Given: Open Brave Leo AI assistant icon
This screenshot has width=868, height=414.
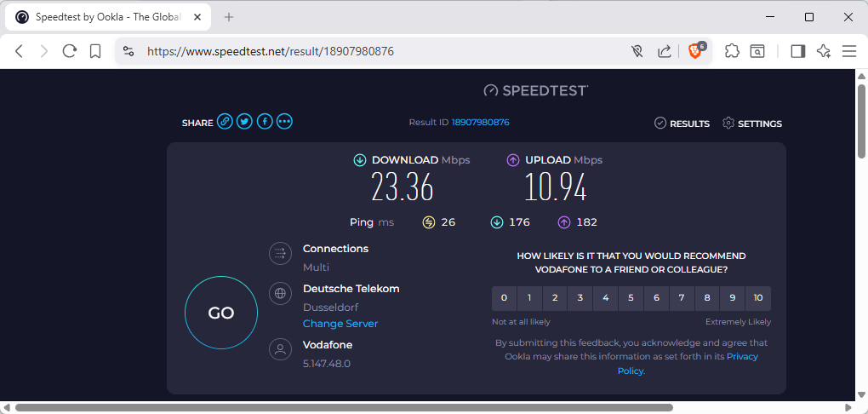Looking at the screenshot, I should coord(823,51).
